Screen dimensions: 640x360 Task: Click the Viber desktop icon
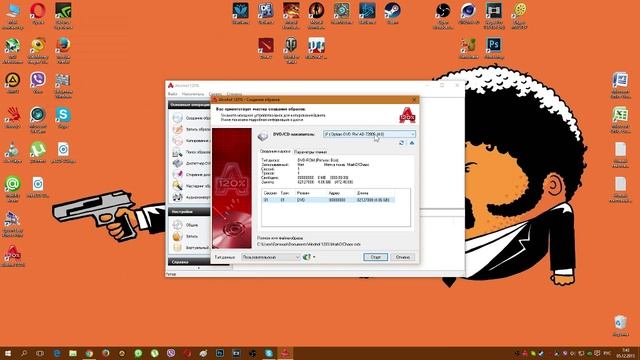coord(38,82)
